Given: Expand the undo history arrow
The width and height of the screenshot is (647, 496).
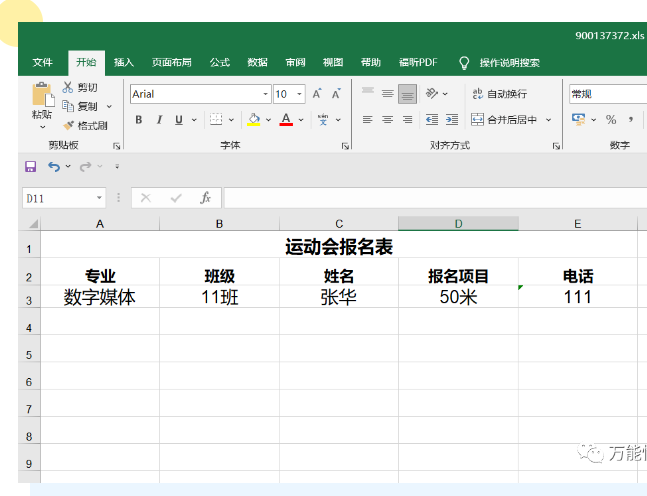Looking at the screenshot, I should 68,166.
